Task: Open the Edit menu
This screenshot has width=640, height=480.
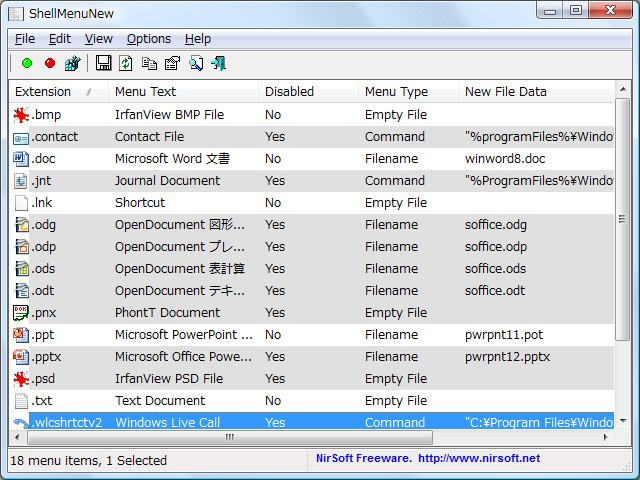Action: (x=60, y=39)
